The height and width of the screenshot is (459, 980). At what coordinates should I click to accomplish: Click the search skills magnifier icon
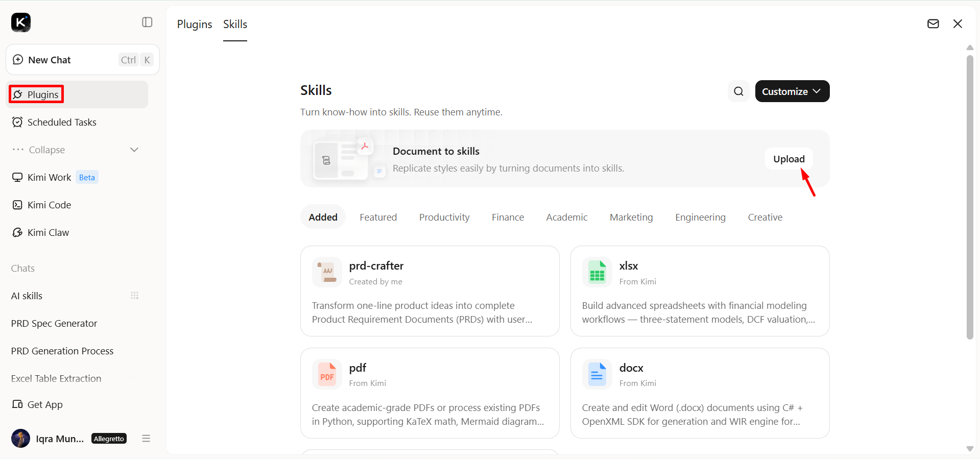click(x=738, y=91)
